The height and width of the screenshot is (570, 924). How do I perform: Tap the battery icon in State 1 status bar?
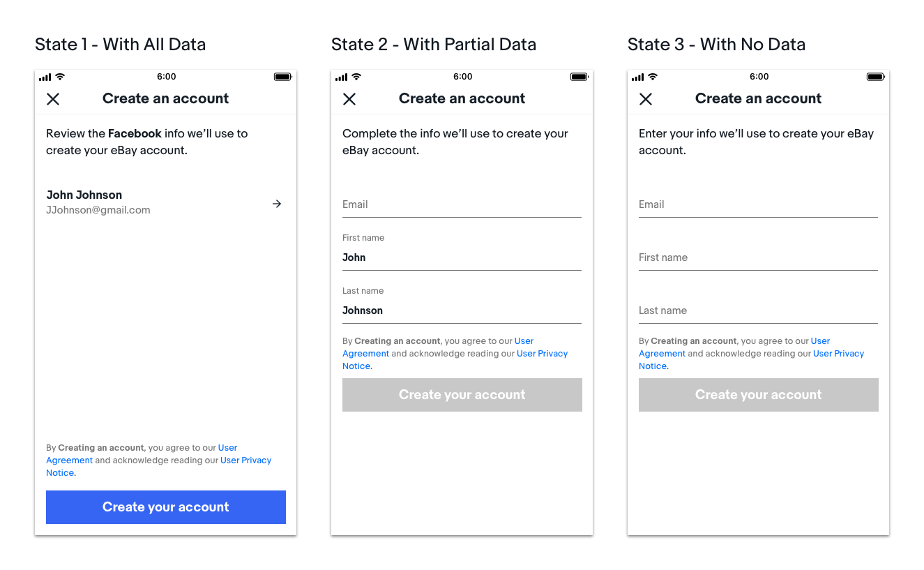click(x=282, y=77)
